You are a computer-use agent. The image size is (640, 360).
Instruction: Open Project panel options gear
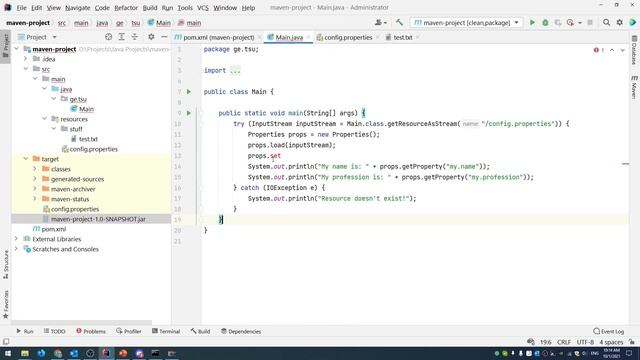coord(151,37)
